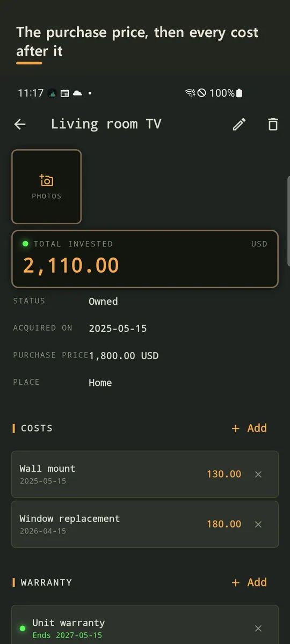This screenshot has width=290, height=644.
Task: Open the add Photos tile
Action: 47,186
